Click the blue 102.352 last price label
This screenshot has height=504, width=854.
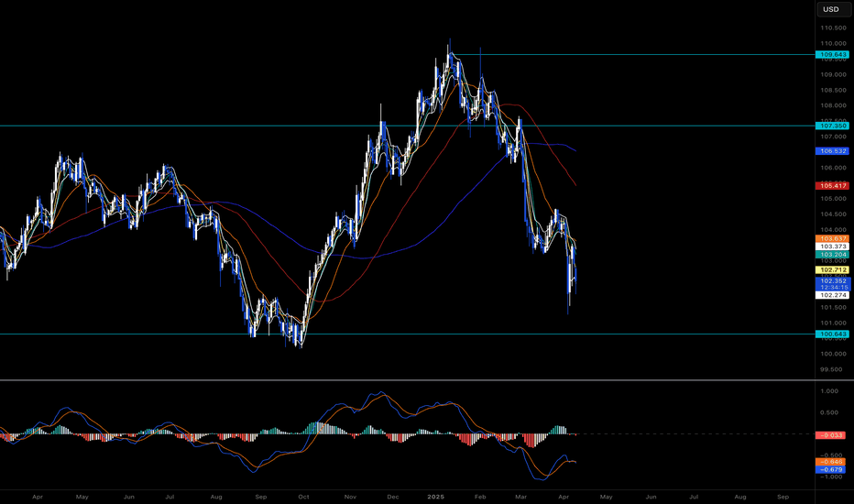(832, 281)
